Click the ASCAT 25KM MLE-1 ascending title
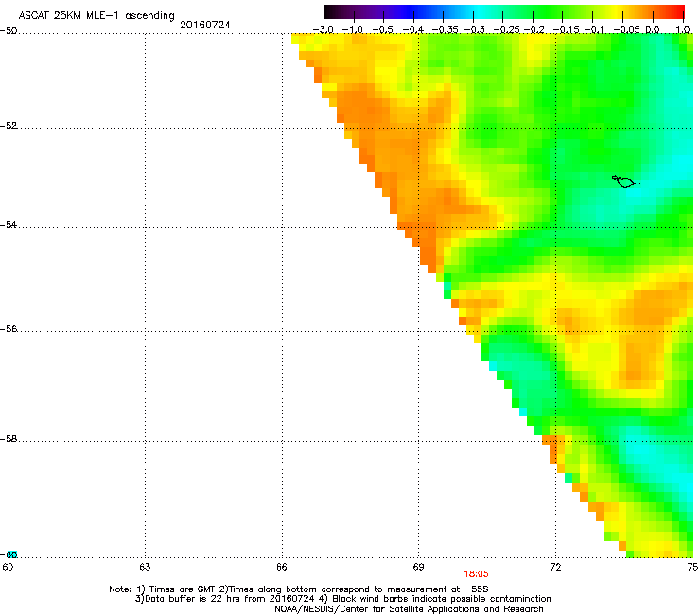The height and width of the screenshot is (615, 700). point(96,15)
